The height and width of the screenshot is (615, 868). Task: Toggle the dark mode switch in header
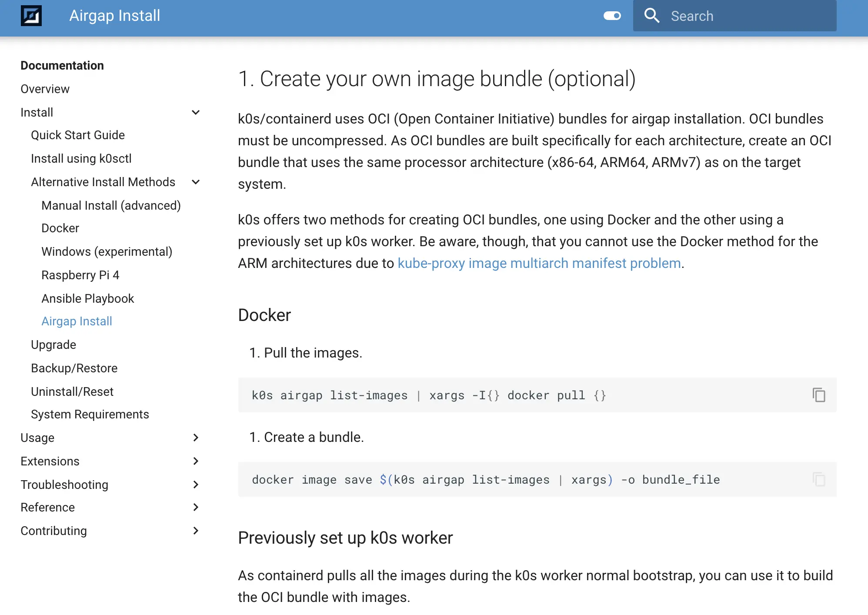(x=612, y=16)
